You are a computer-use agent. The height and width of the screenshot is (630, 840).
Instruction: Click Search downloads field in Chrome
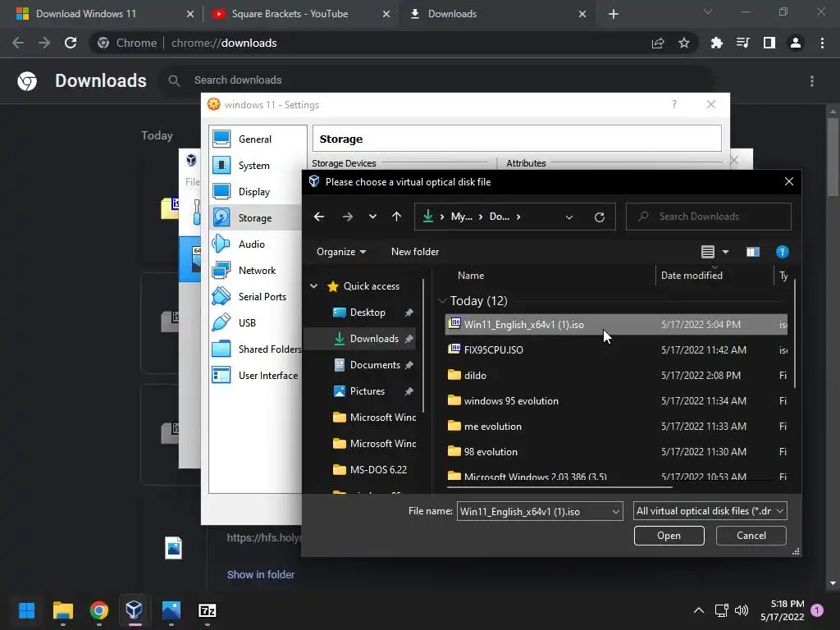[x=436, y=80]
